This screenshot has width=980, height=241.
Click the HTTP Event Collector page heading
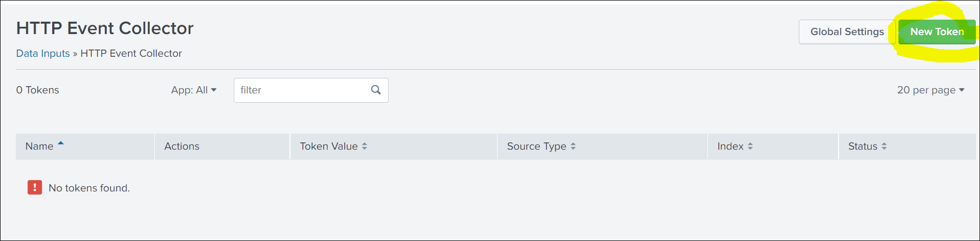(105, 28)
